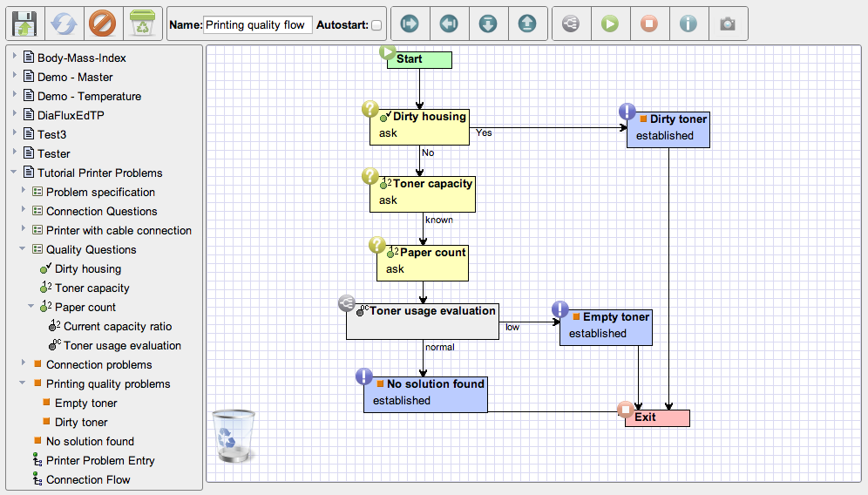Expand Printer with cable connection node
Viewport: 868px width, 495px height.
click(24, 229)
